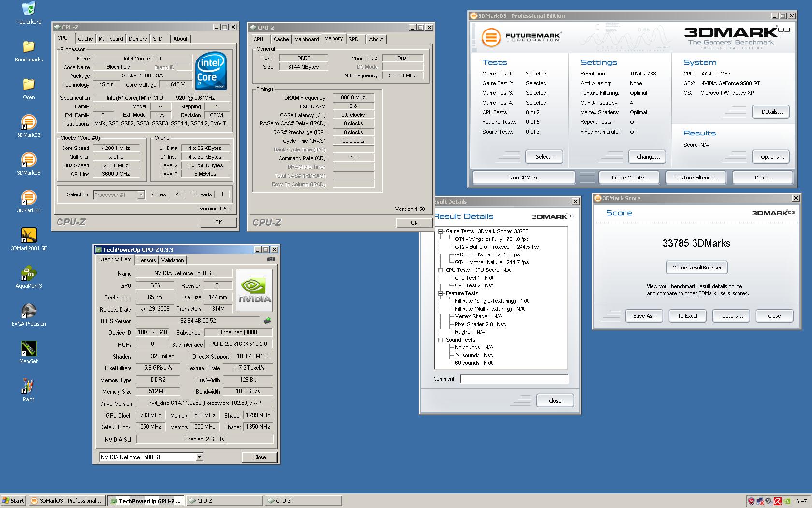The width and height of the screenshot is (812, 508).
Task: Switch to Validation tab in GPU-Z
Action: [173, 260]
